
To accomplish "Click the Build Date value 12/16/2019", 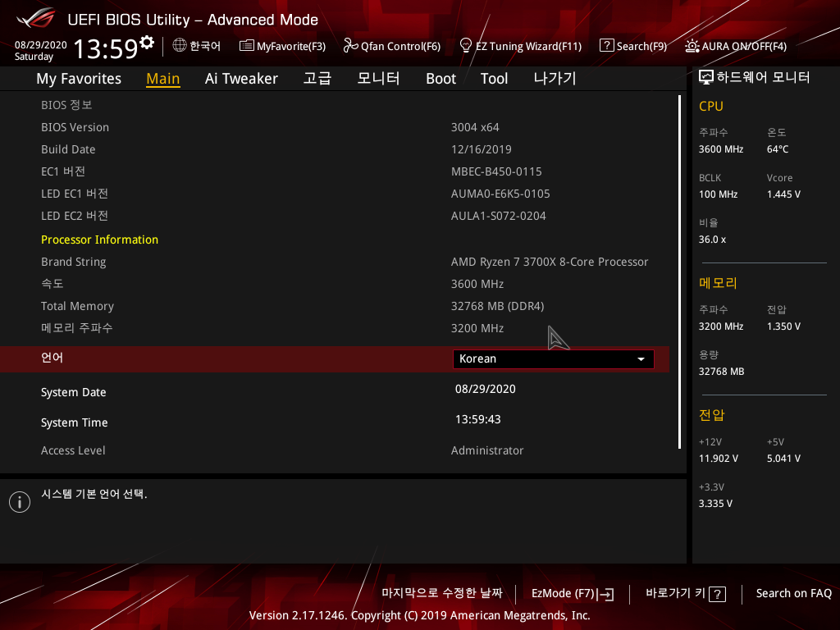I will pos(481,149).
